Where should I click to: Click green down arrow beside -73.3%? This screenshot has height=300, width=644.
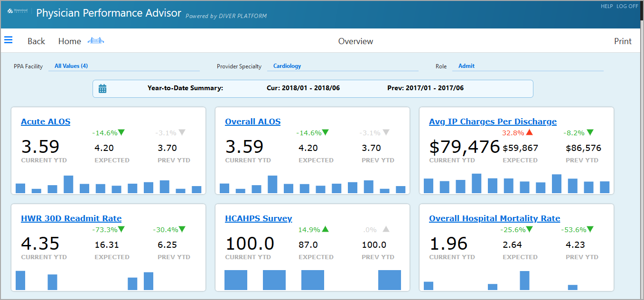point(121,229)
